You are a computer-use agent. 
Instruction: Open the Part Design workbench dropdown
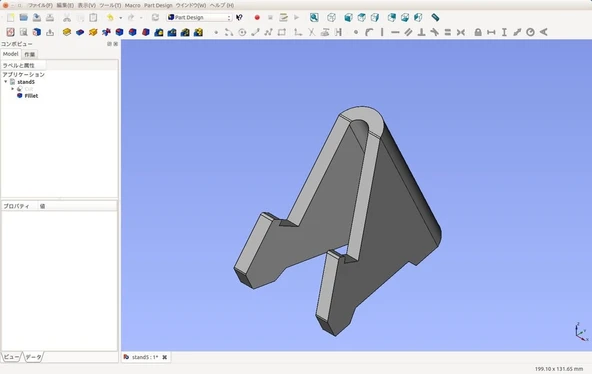click(x=199, y=17)
